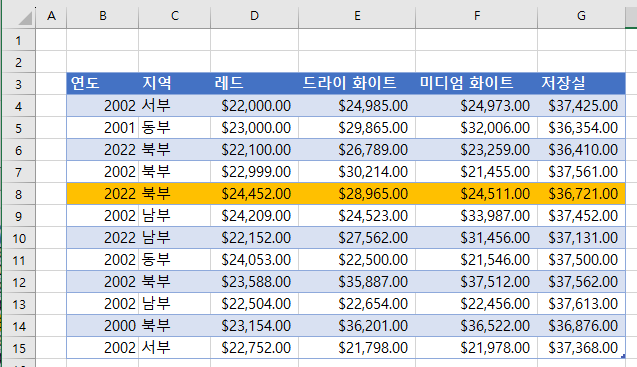Screen dimensions: 637x367
Task: Click the select-all corner triangle
Action: click(x=24, y=18)
